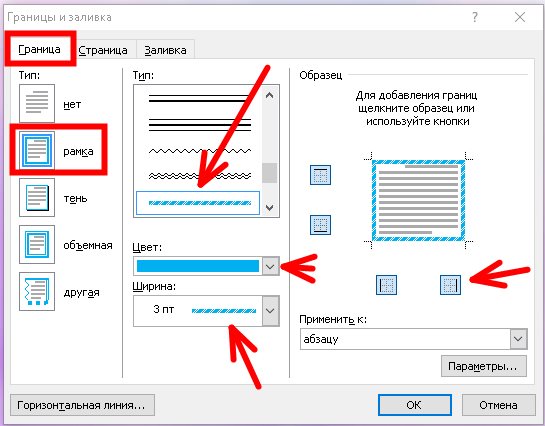
Task: Toggle the right border button in preview
Action: coord(450,285)
